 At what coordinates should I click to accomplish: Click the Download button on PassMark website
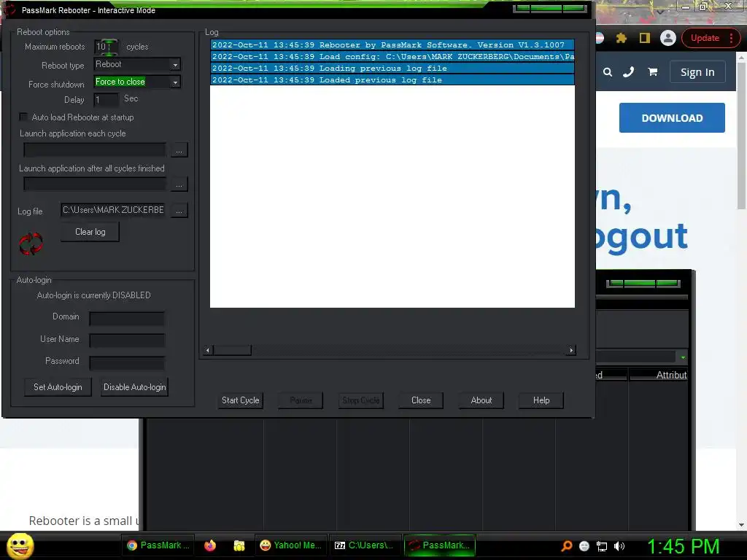tap(672, 117)
